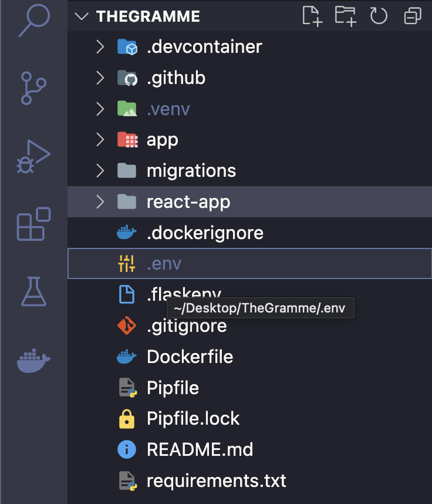
Task: Open the Testing flask view
Action: pos(33,291)
